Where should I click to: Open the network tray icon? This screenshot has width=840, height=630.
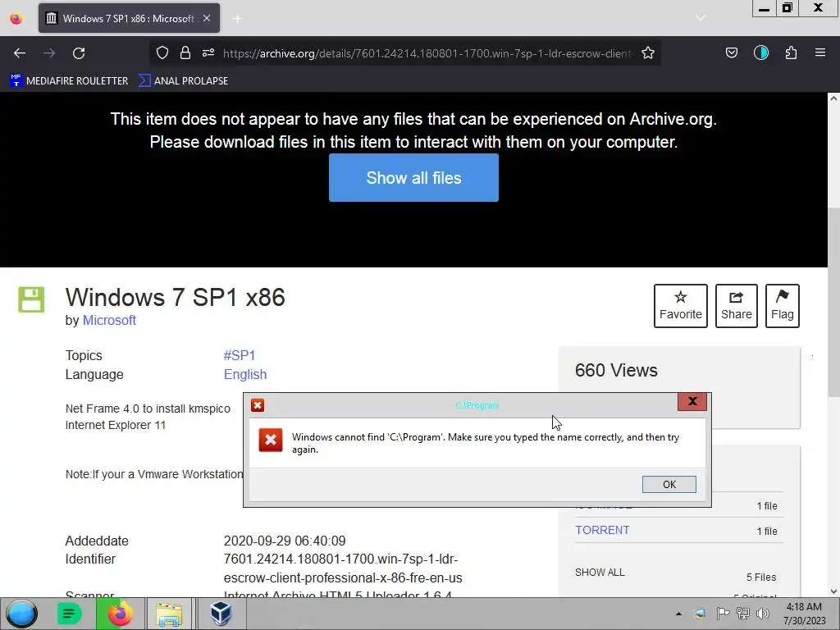click(743, 614)
